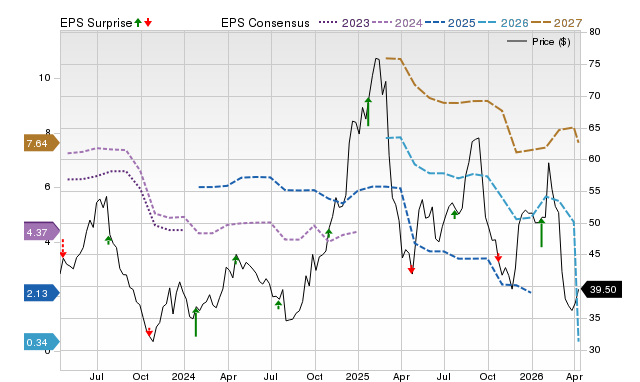
Task: Toggle the 2023 consensus legend entry
Action: (x=344, y=23)
